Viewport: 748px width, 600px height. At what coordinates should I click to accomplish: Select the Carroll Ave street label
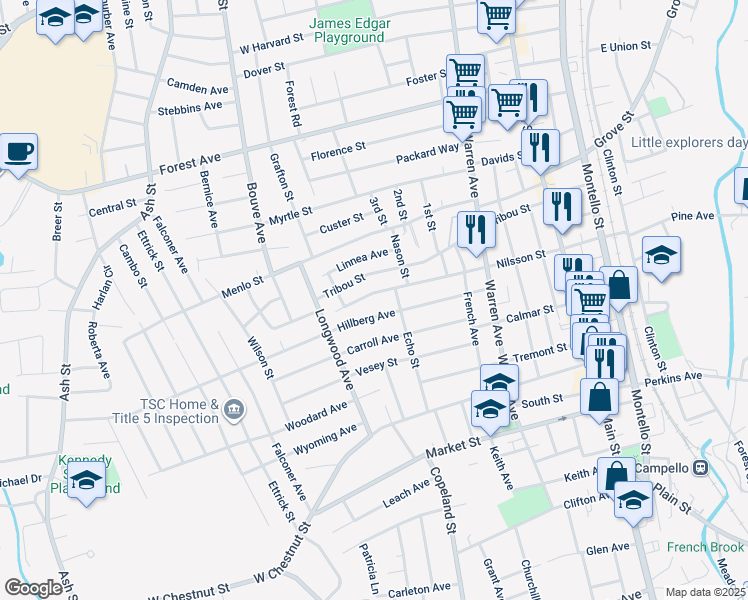pyautogui.click(x=373, y=343)
